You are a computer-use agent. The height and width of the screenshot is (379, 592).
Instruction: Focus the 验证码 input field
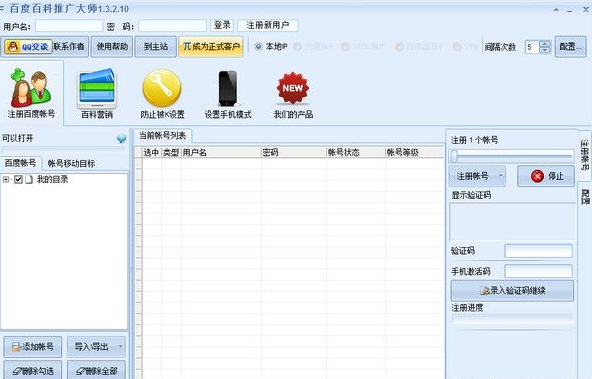point(538,251)
